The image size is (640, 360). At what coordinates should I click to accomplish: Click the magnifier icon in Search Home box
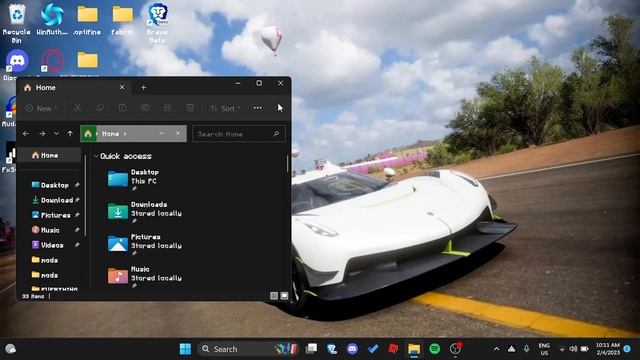pos(276,133)
